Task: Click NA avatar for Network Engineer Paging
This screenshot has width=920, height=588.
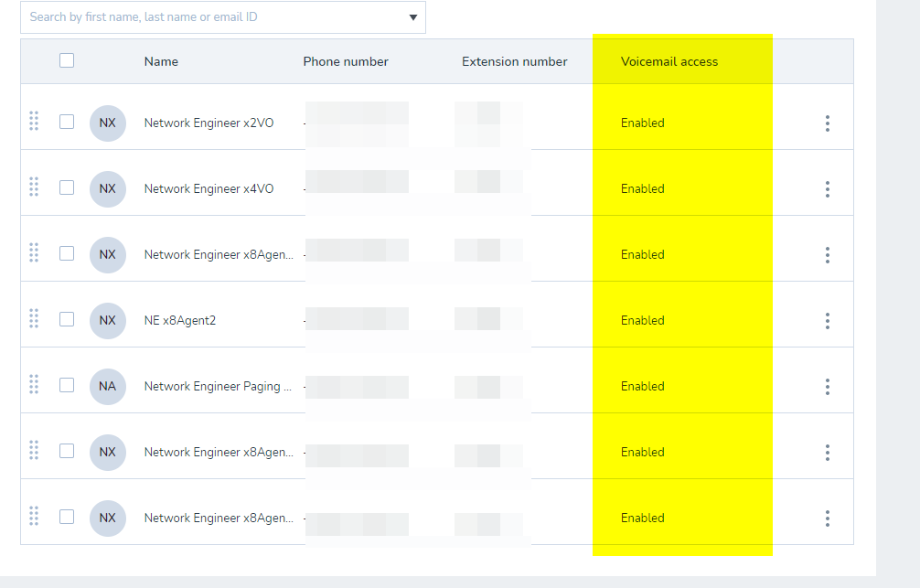Action: 108,387
